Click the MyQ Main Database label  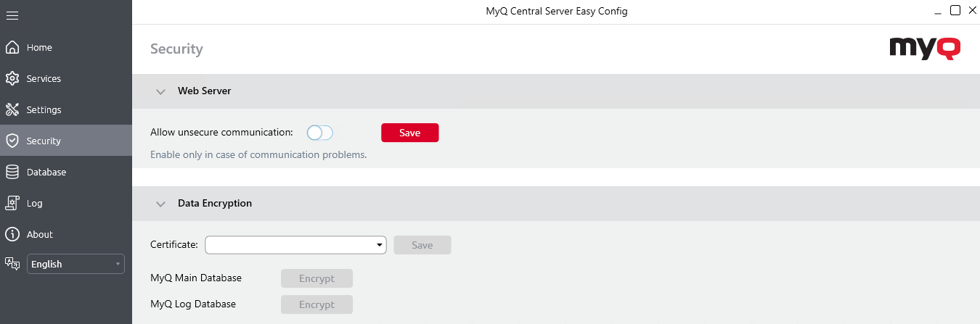[196, 278]
